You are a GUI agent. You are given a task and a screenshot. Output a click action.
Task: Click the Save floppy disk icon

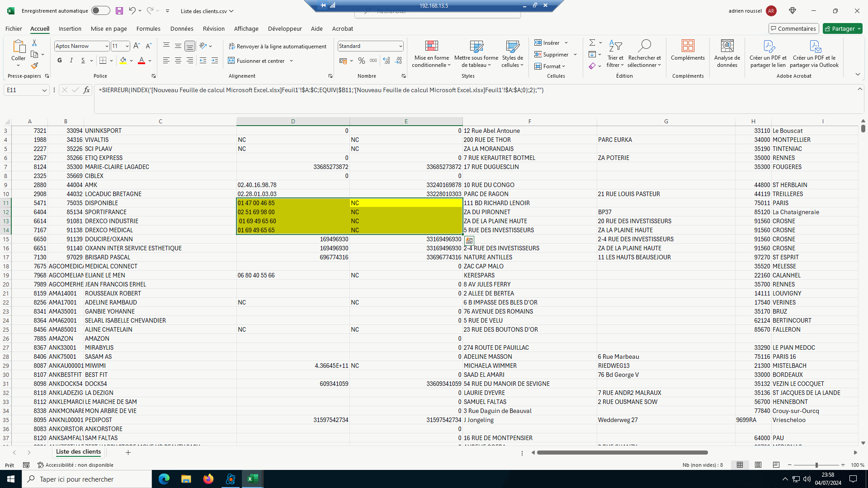coord(119,11)
